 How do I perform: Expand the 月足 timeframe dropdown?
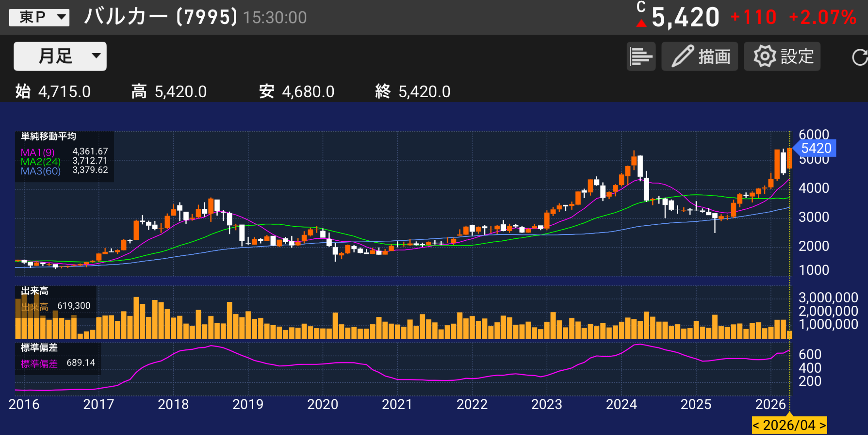(60, 56)
